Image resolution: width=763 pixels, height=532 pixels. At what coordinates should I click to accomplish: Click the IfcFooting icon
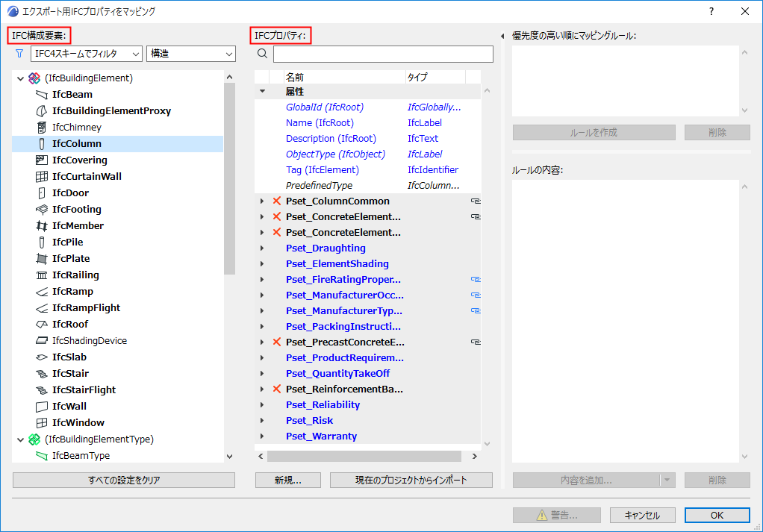point(42,210)
